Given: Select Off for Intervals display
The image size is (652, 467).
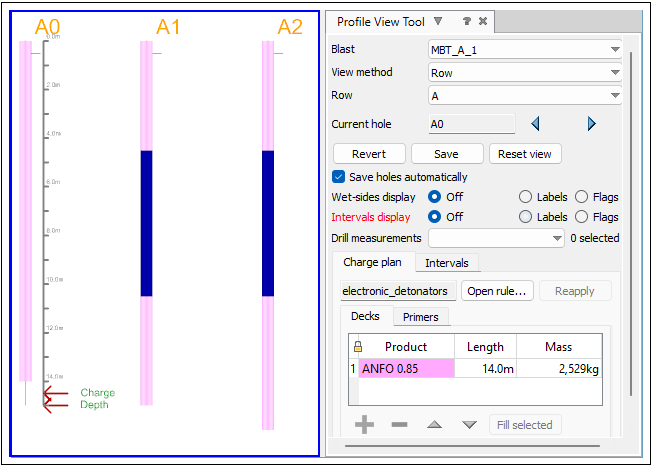Looking at the screenshot, I should (x=434, y=217).
